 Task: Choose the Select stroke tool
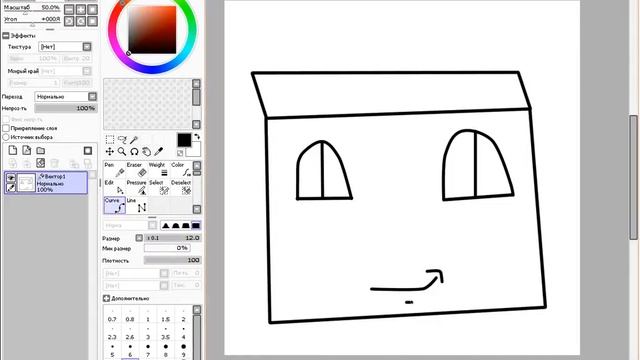pyautogui.click(x=158, y=187)
